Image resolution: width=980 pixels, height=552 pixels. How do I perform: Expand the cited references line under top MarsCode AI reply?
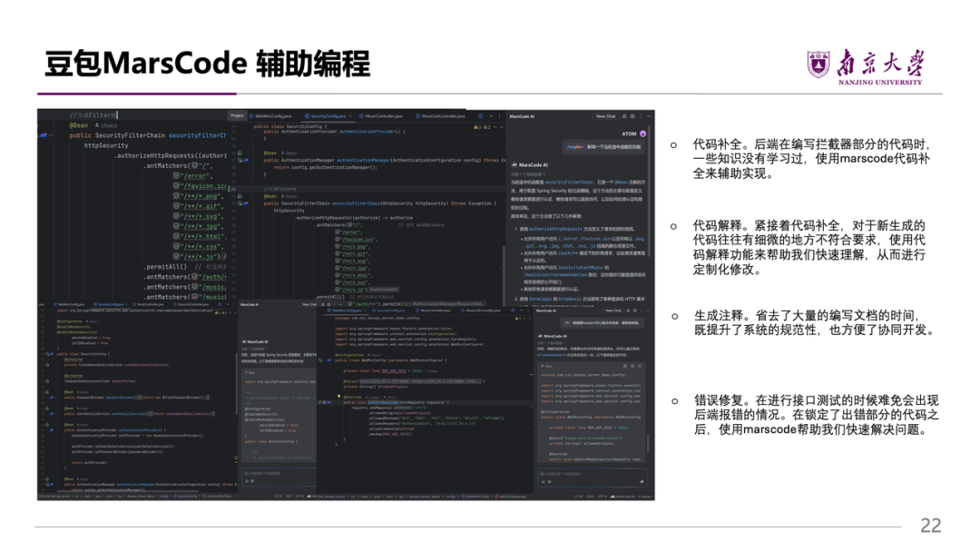(x=528, y=174)
